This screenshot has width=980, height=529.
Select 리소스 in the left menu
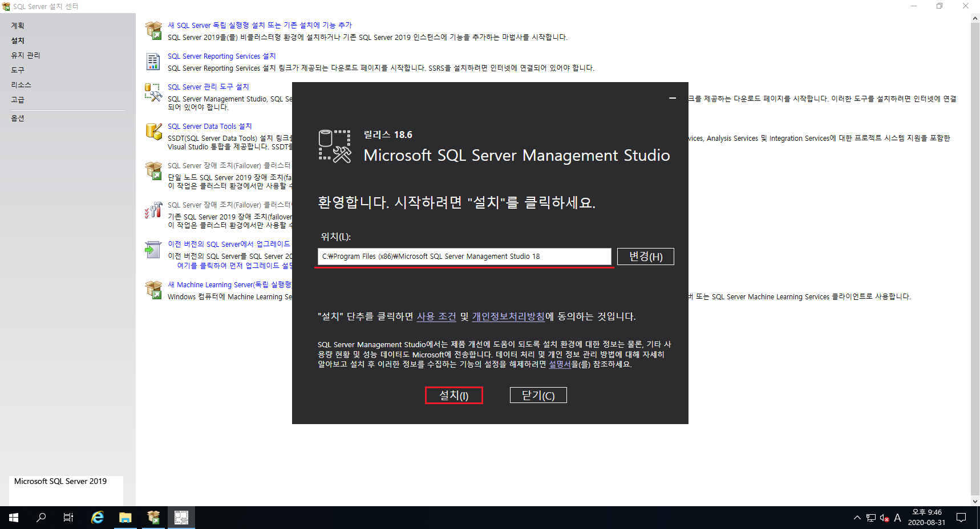point(21,85)
